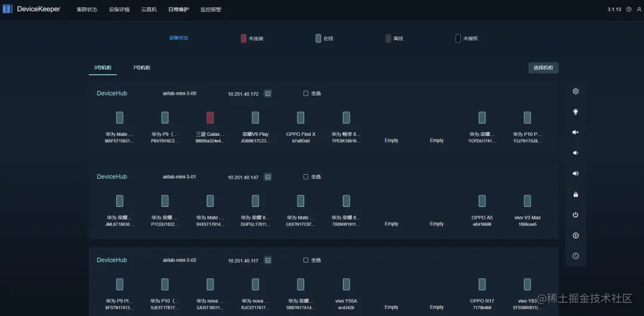644x316 pixels.
Task: Click the volume down speaker icon
Action: coord(575,153)
